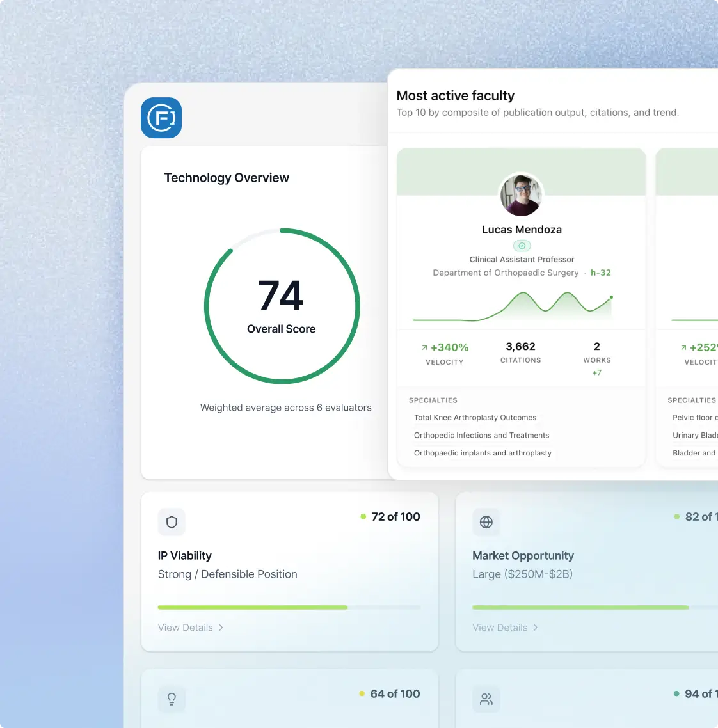Click the lightbulb icon on the 64 of 100 card
Viewport: 718px width, 728px height.
point(172,699)
